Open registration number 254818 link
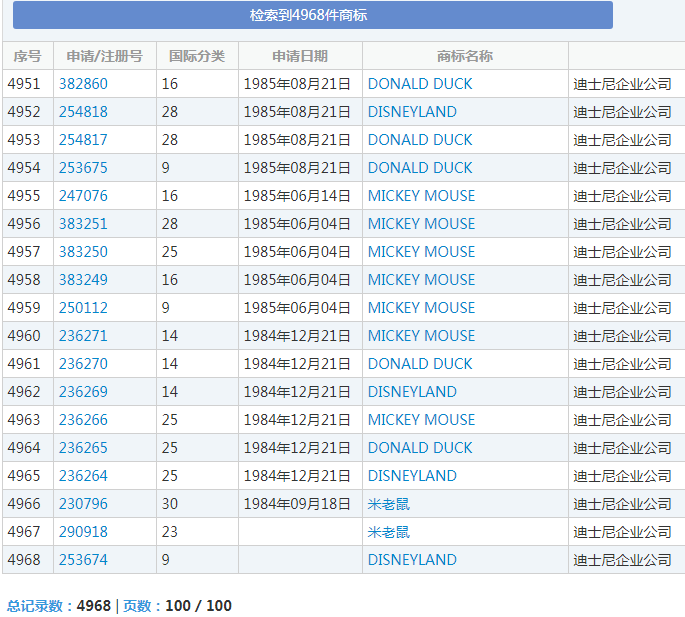The width and height of the screenshot is (685, 617). point(83,112)
